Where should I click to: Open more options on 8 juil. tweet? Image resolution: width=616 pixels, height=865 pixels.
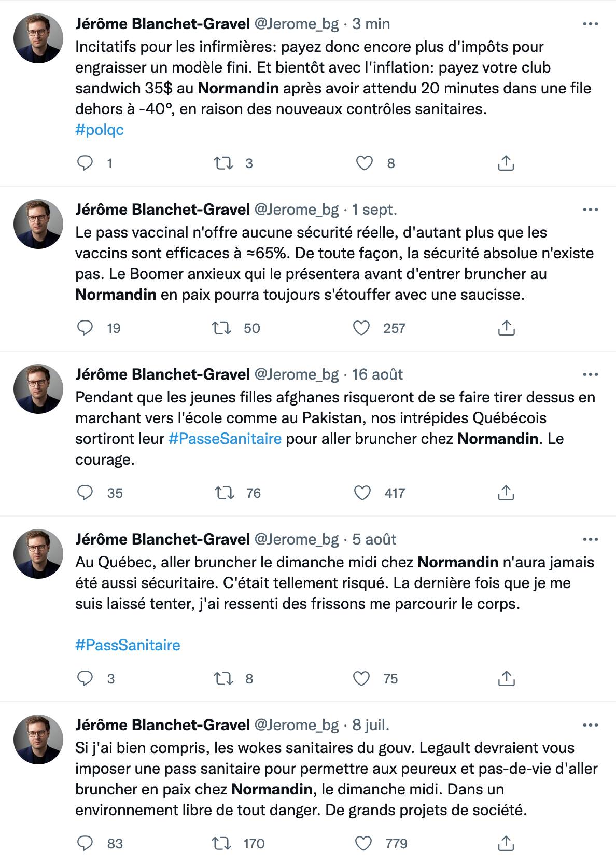tap(591, 725)
